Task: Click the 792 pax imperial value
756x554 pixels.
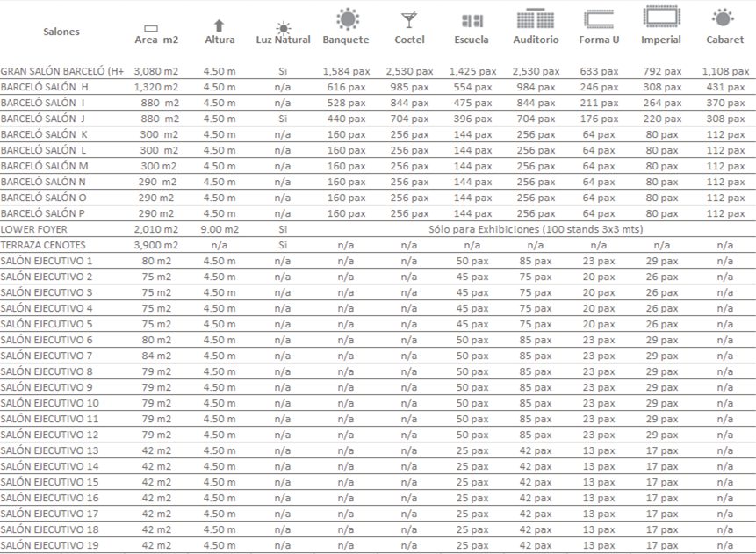Action: tap(662, 71)
